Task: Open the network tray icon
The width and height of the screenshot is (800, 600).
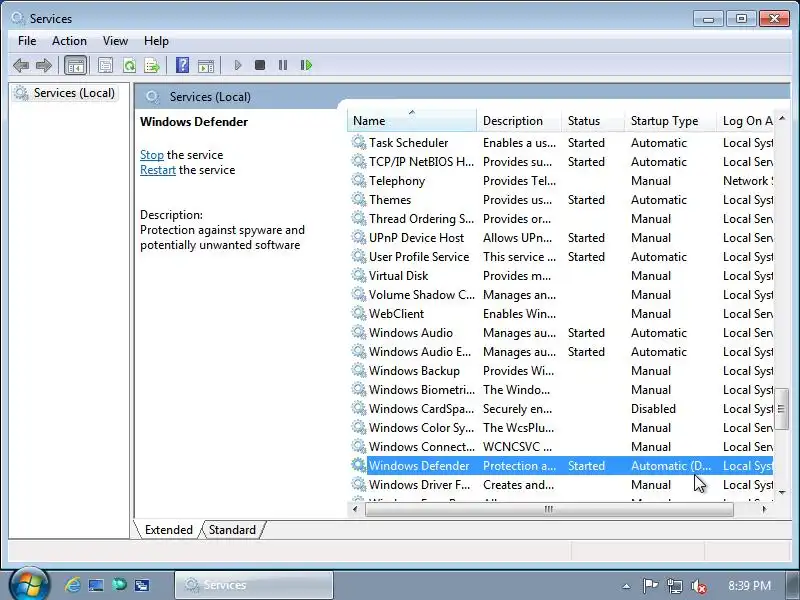Action: [674, 586]
